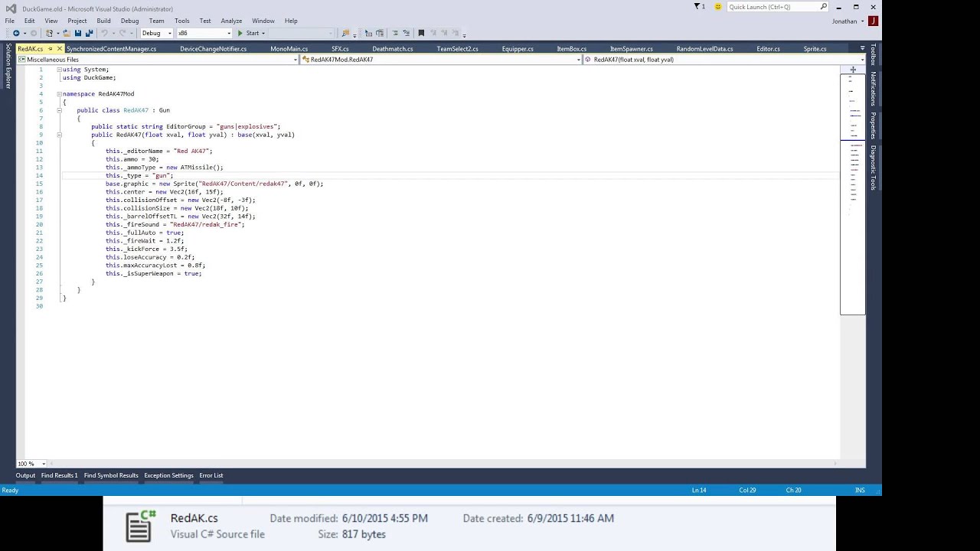Image resolution: width=980 pixels, height=551 pixels.
Task: Open the tab overflow list arrow
Action: (862, 48)
